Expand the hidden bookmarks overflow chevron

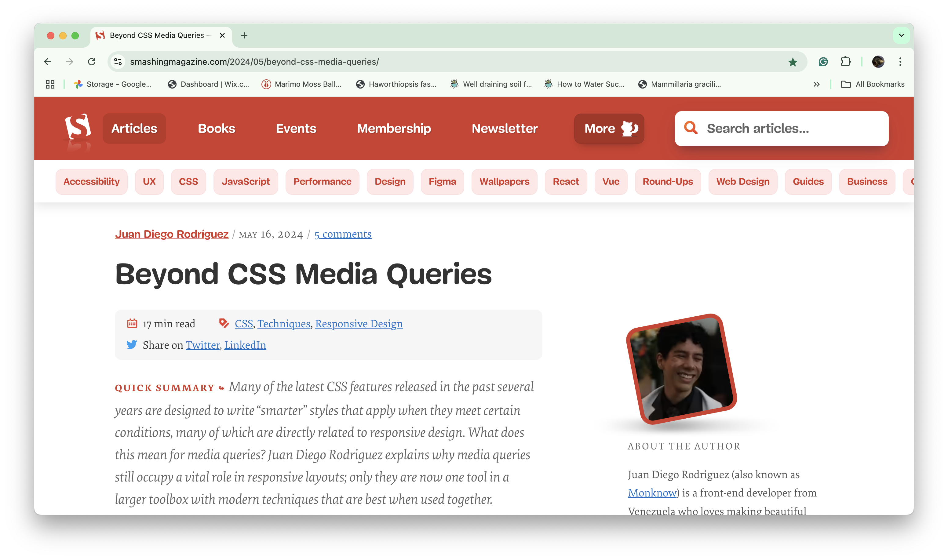click(817, 84)
